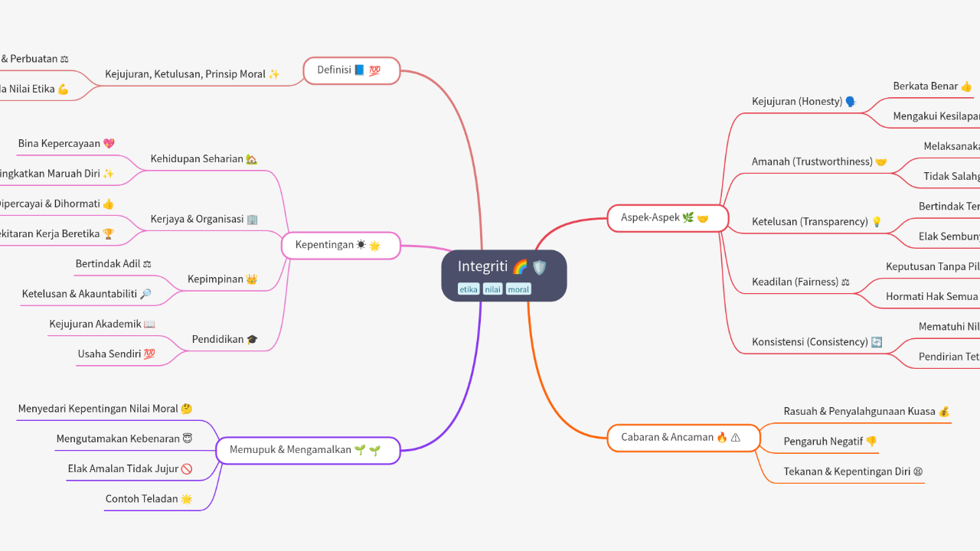Click the crown emoji beside Kepimpinan
The image size is (980, 551).
pos(252,279)
